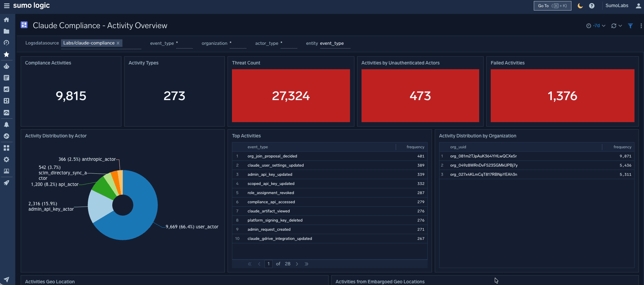Viewport: 644px width, 285px height.
Task: Open the user administration screen icon in sidebar
Action: point(6,171)
